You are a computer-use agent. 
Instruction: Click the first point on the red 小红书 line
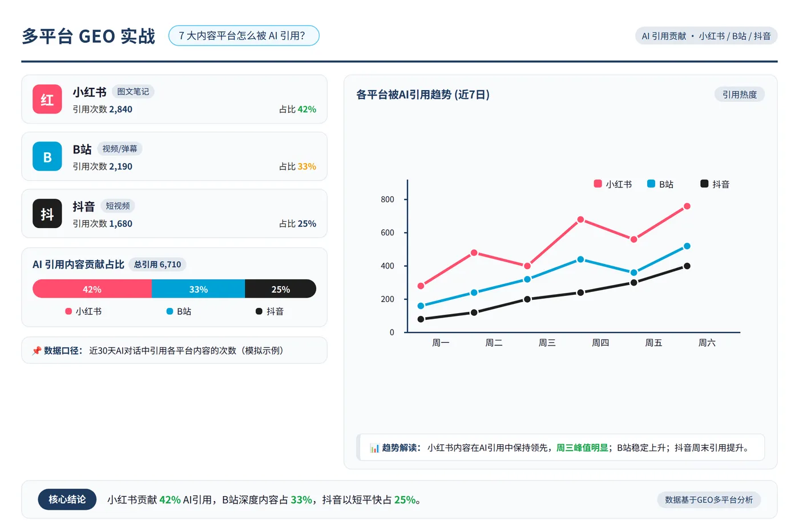(x=421, y=286)
